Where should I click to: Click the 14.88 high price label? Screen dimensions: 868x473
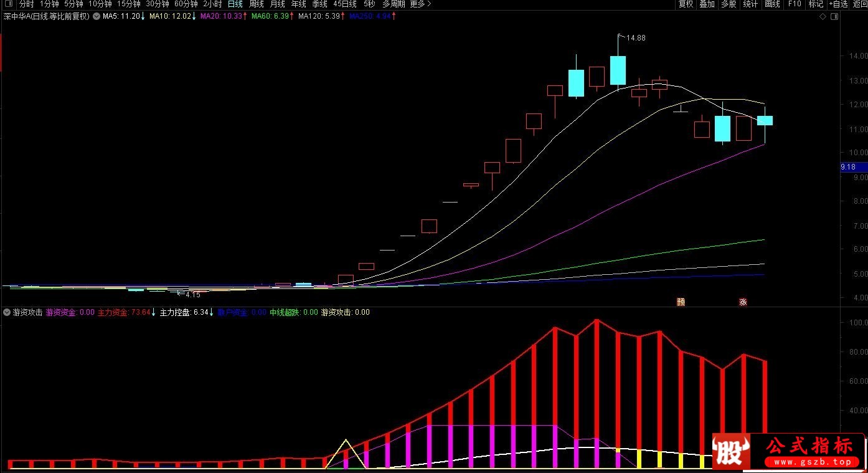pyautogui.click(x=636, y=38)
